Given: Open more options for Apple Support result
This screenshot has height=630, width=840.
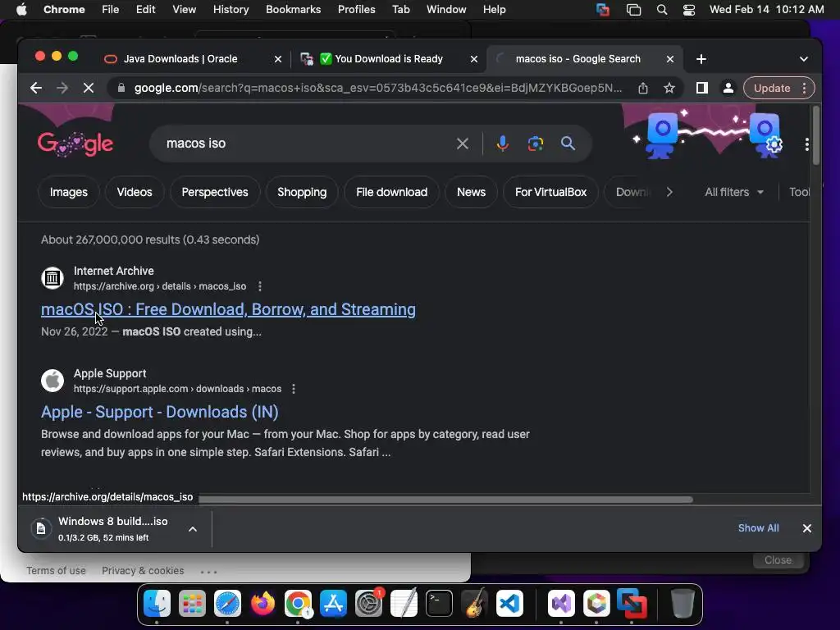Looking at the screenshot, I should coord(294,389).
